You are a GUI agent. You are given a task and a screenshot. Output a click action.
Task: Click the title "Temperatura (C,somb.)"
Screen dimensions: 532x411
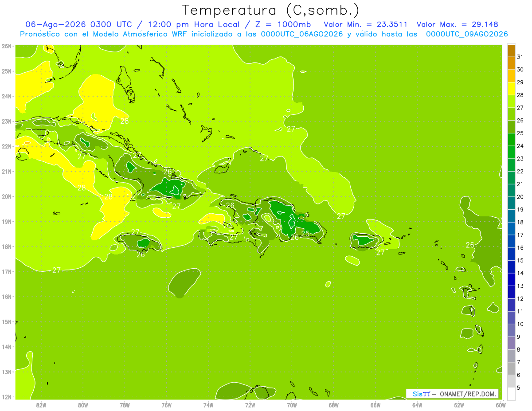point(271,11)
